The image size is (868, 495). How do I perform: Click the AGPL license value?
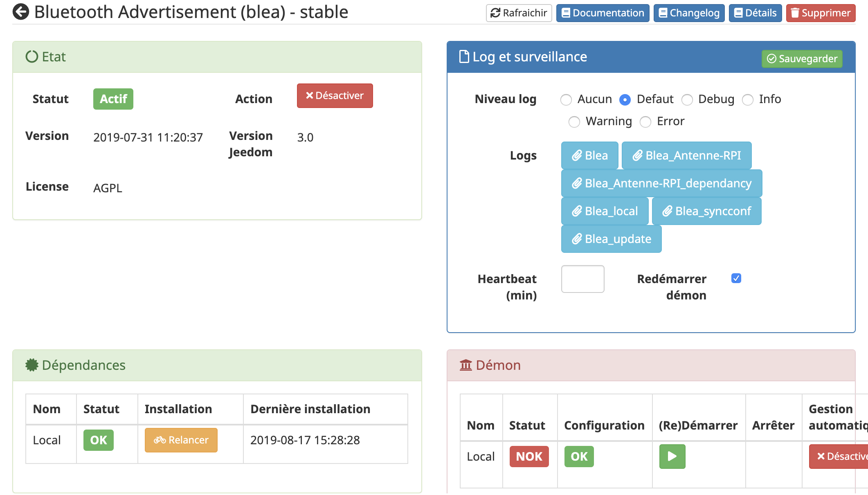click(x=108, y=188)
